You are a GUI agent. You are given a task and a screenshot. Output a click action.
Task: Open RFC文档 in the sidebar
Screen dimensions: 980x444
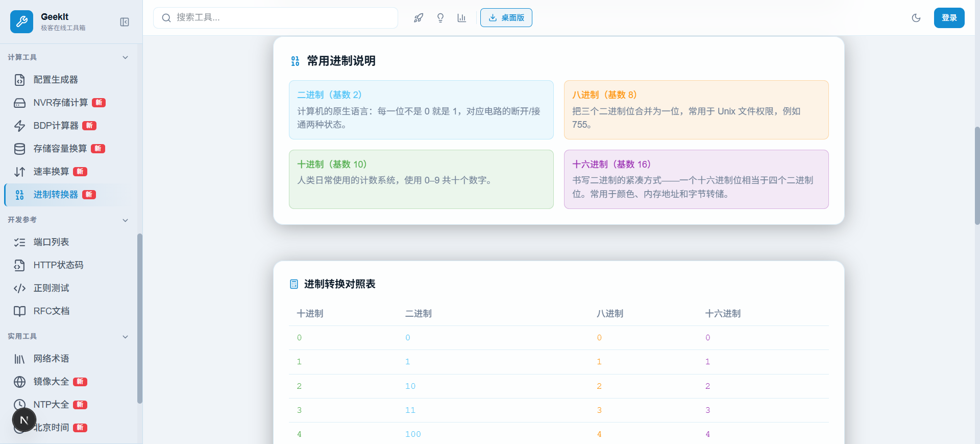point(69,311)
